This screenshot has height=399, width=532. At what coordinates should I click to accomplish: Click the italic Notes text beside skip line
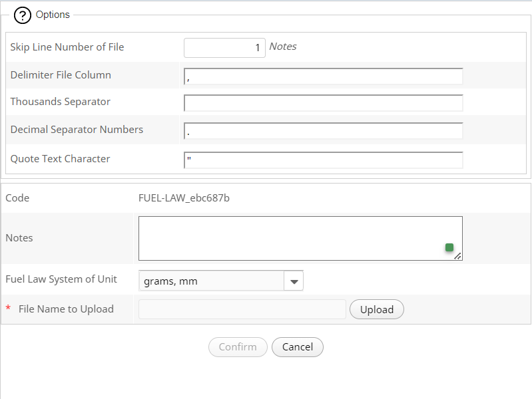pyautogui.click(x=283, y=47)
